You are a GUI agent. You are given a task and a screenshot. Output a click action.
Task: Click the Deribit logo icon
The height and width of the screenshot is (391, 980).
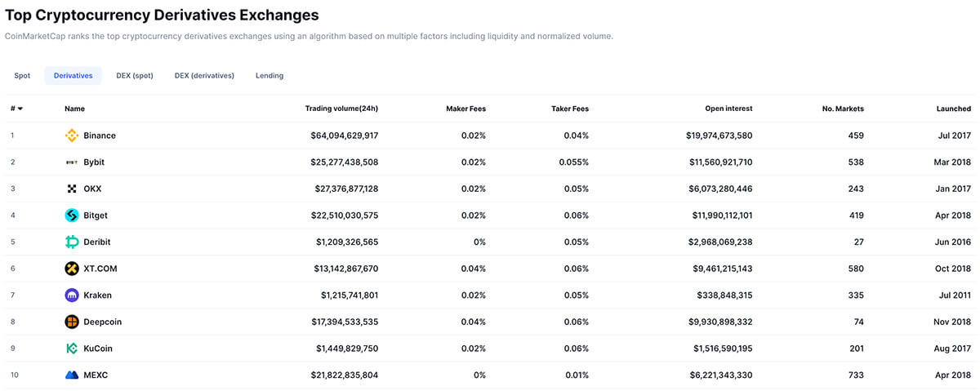[x=72, y=242]
